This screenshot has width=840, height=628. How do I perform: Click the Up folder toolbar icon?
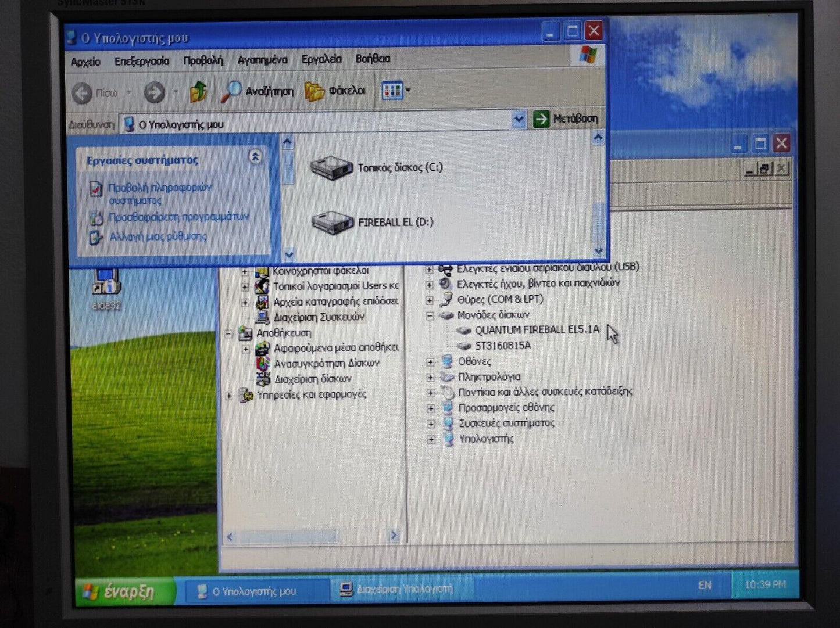pos(198,92)
